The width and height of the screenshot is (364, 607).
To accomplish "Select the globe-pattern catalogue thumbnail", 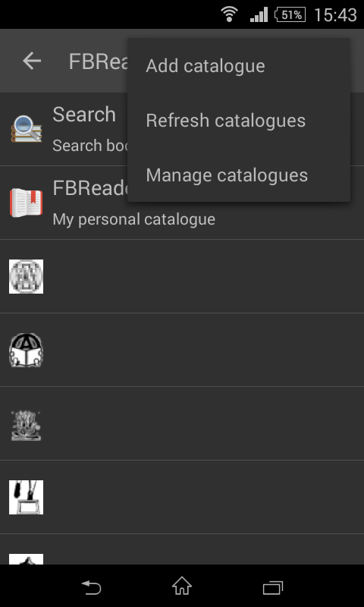I will click(x=26, y=276).
